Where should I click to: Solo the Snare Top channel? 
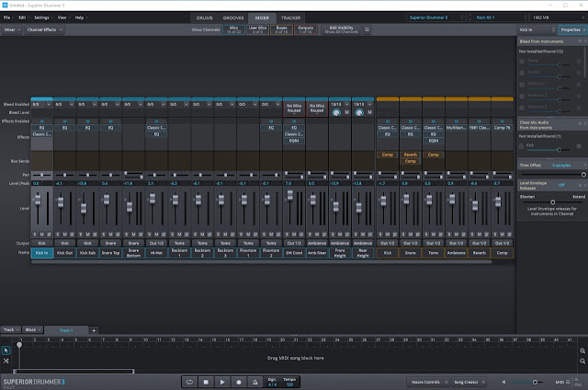[104, 235]
